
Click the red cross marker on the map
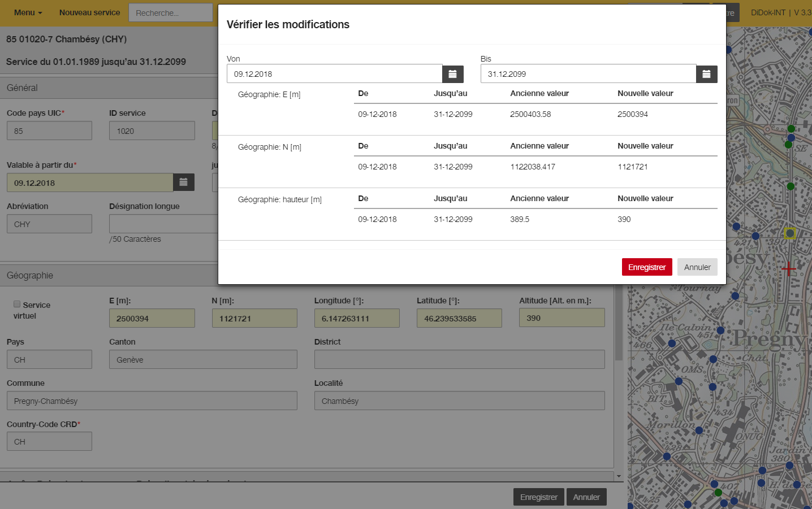[788, 269]
